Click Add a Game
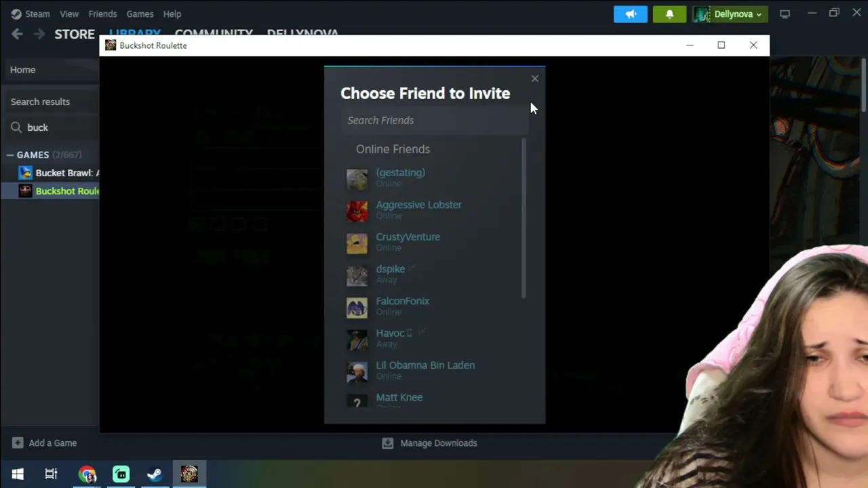The image size is (868, 488). (x=45, y=443)
